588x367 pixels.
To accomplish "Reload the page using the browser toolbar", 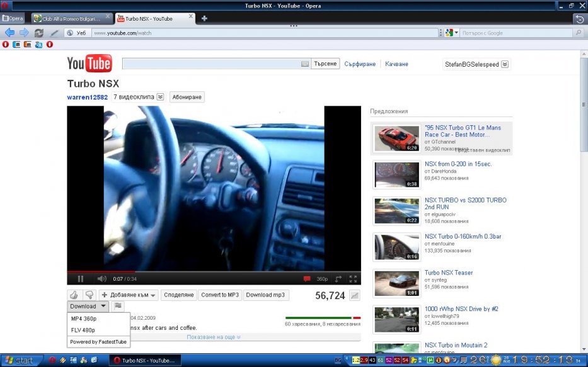I will [x=39, y=33].
